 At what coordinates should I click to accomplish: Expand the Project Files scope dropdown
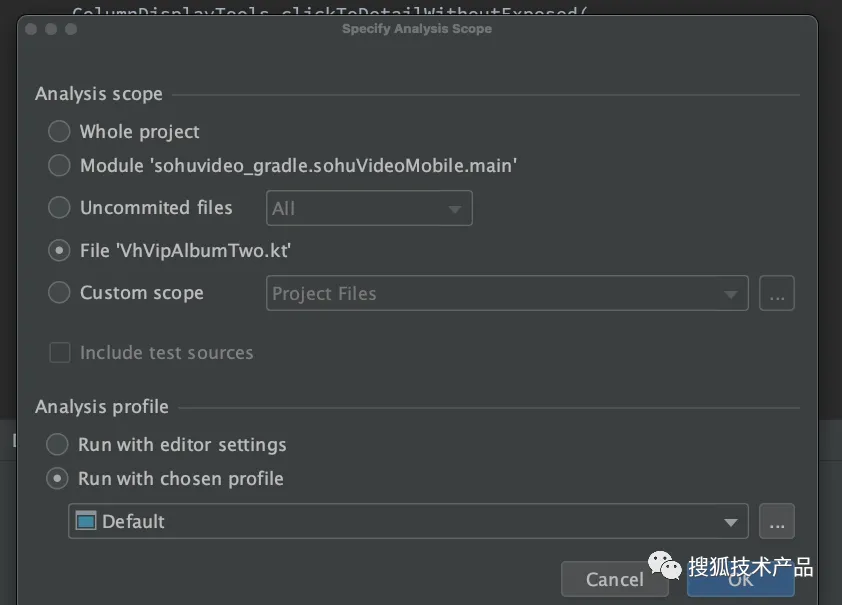tap(507, 294)
